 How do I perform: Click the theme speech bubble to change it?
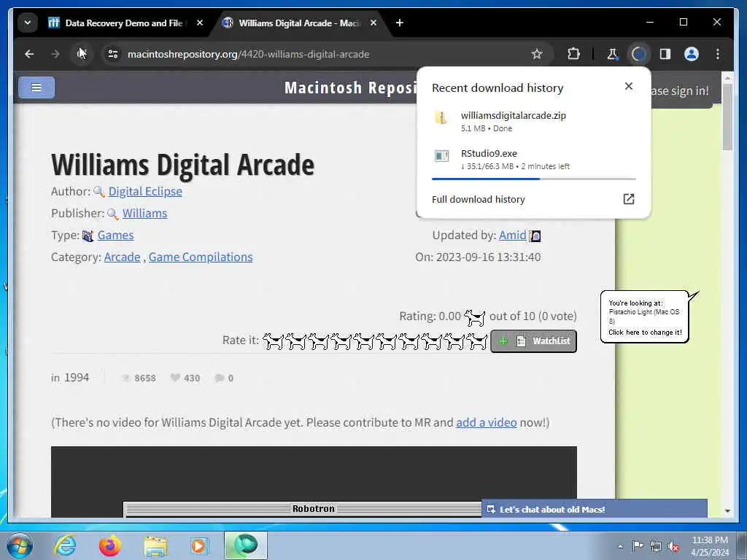645,316
